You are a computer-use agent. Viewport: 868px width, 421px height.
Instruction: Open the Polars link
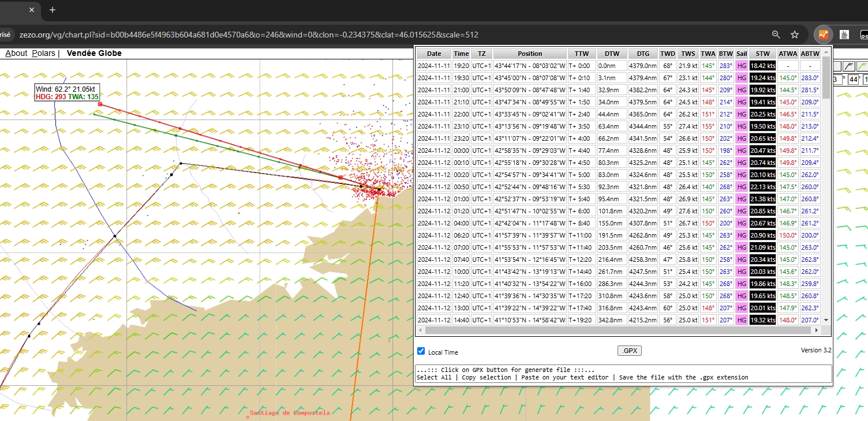[43, 54]
